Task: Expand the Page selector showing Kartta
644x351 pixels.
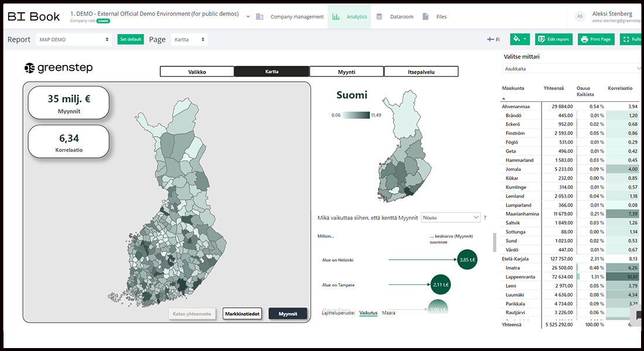Action: [x=189, y=39]
